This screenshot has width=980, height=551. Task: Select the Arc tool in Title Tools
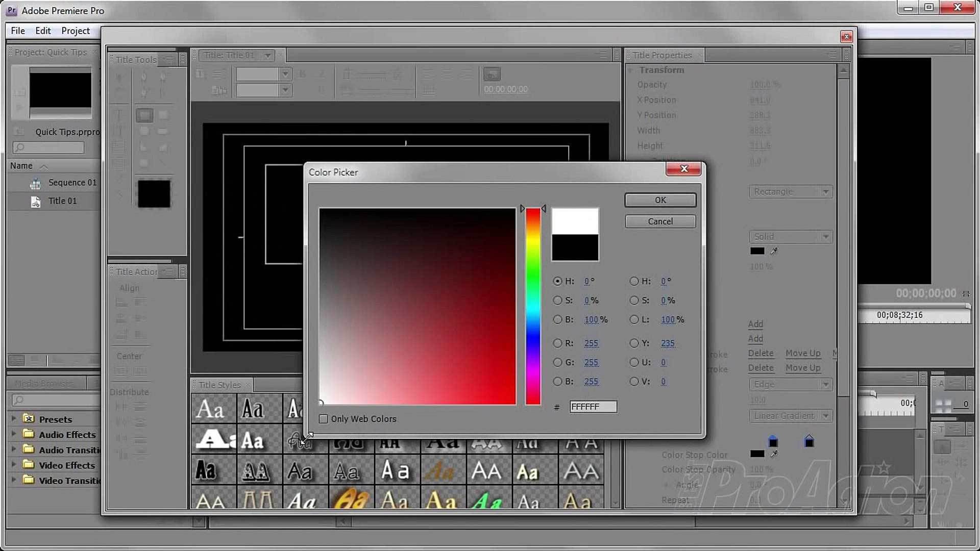pos(163,148)
